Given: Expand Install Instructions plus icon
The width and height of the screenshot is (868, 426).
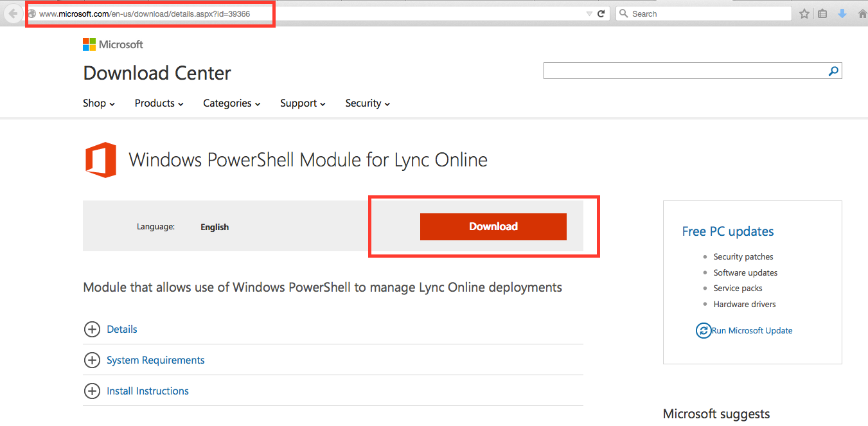Looking at the screenshot, I should (93, 391).
